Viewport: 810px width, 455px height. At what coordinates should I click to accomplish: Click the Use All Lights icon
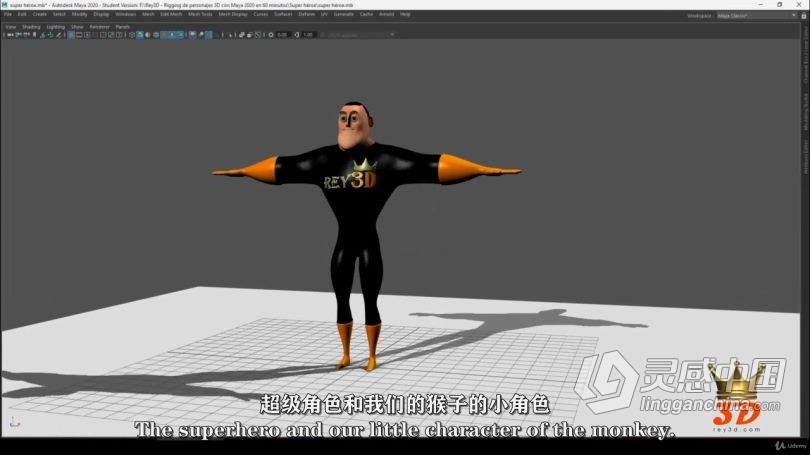172,34
